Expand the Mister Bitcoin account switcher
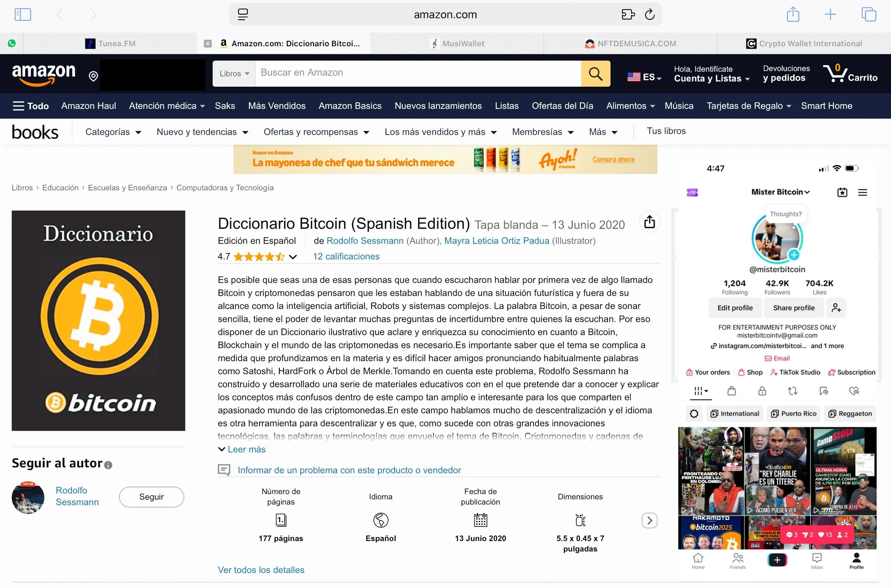This screenshot has width=891, height=588. click(x=780, y=192)
